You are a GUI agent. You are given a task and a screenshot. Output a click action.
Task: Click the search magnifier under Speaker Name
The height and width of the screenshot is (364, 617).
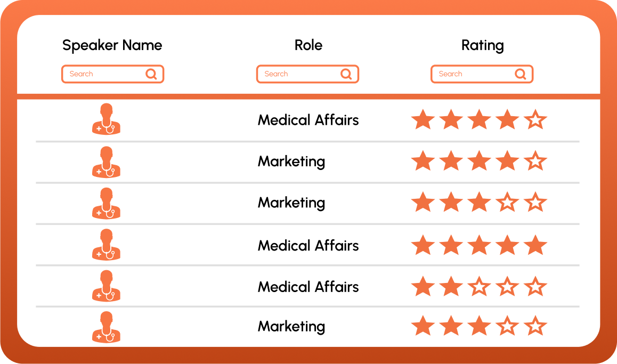pos(151,74)
